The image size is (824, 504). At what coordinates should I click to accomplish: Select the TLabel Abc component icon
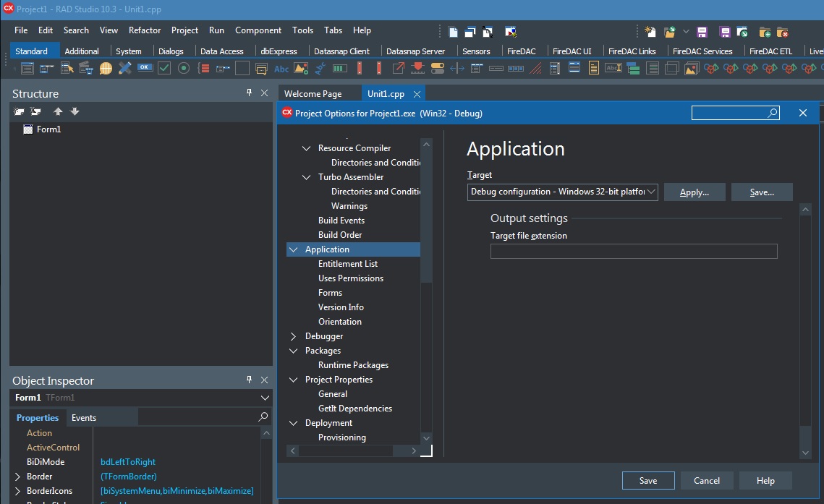click(281, 69)
